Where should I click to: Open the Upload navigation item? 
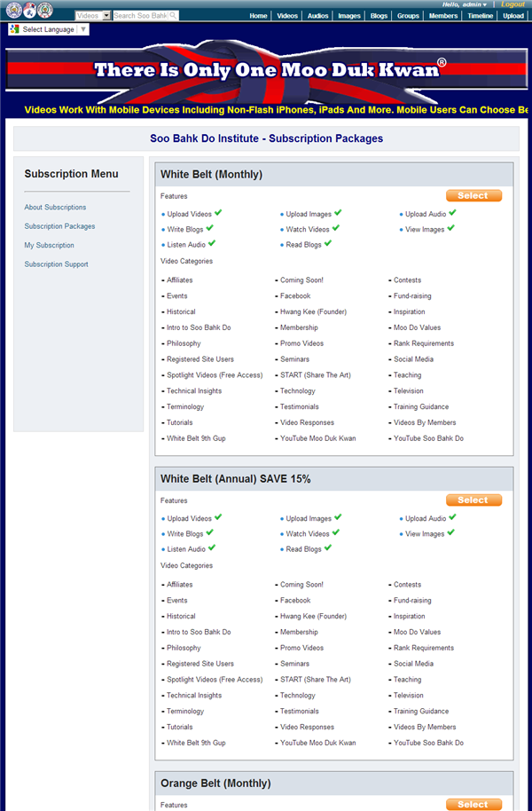point(513,15)
